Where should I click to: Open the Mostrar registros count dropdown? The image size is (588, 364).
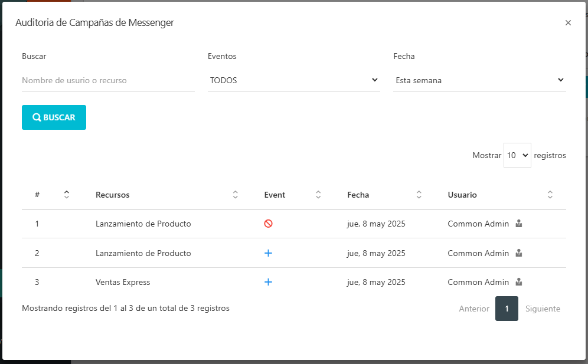(x=517, y=156)
